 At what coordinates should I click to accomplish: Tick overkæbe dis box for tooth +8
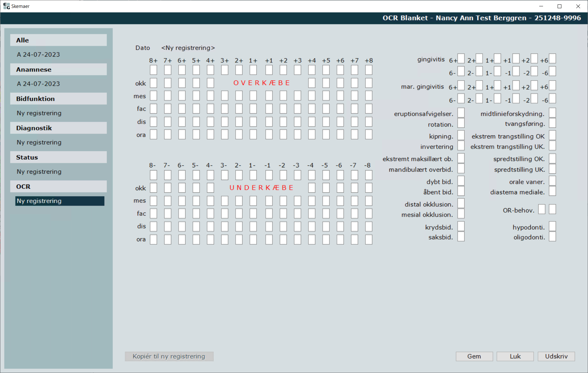click(x=369, y=121)
